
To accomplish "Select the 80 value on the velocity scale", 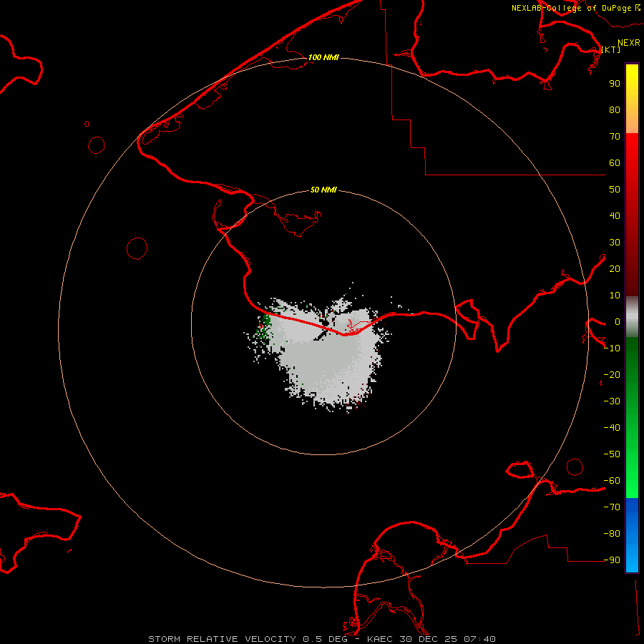I will pyautogui.click(x=615, y=109).
